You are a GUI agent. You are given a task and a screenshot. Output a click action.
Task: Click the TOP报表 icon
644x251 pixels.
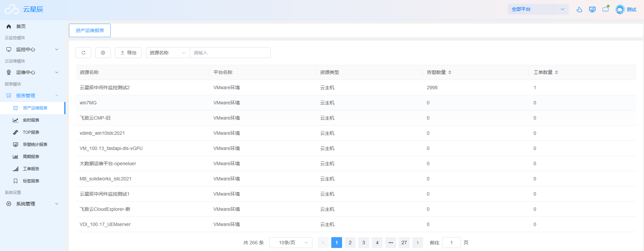coord(16,132)
